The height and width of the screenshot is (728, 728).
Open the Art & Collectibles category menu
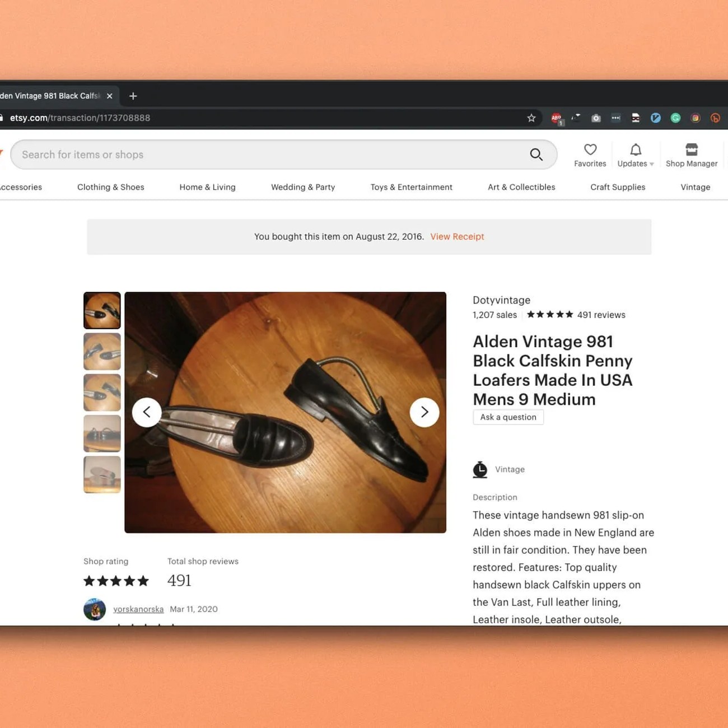click(521, 187)
